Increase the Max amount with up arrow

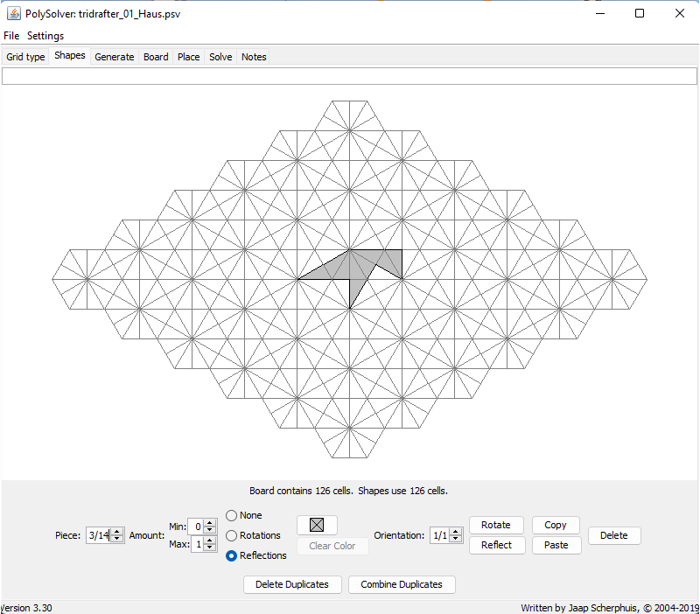[209, 541]
